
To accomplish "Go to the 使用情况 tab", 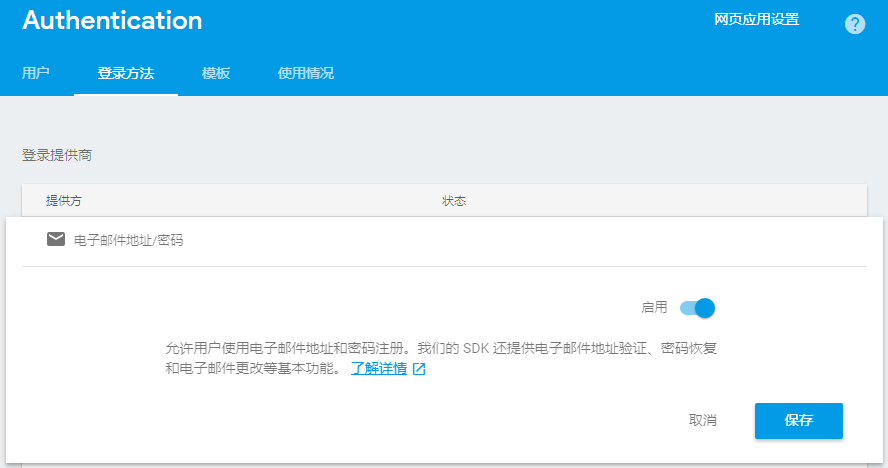I will (x=305, y=73).
